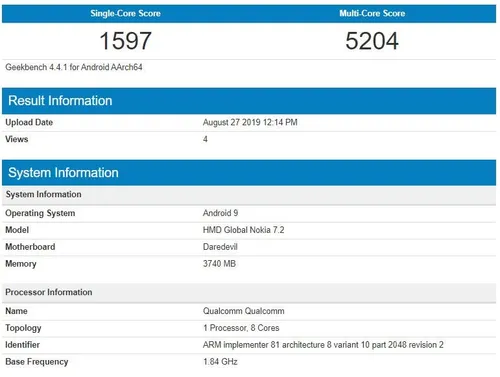Select the 3740 MB memory value

219,264
